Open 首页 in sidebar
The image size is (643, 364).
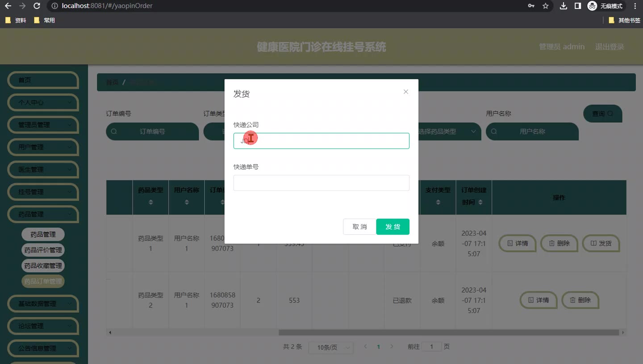tap(43, 80)
